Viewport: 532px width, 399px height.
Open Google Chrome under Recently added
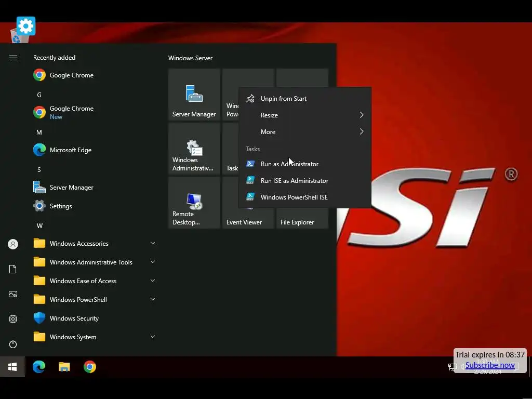point(95,75)
